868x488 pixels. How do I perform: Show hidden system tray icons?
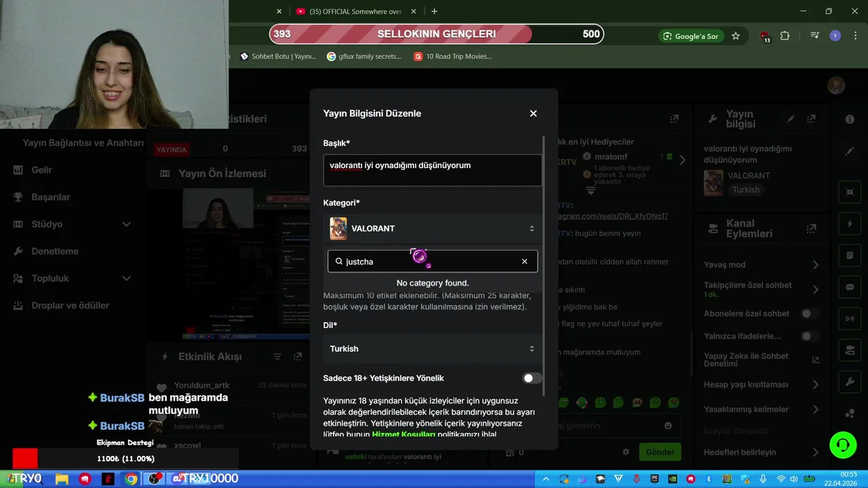(546, 479)
